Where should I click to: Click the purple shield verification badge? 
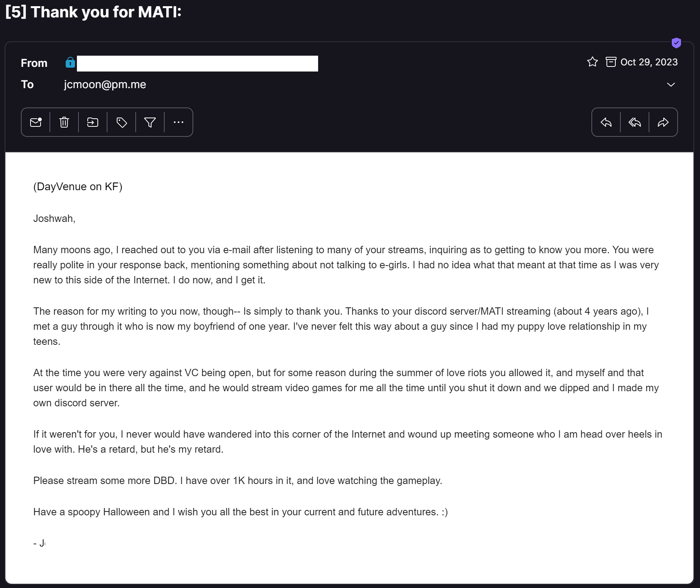click(x=676, y=43)
